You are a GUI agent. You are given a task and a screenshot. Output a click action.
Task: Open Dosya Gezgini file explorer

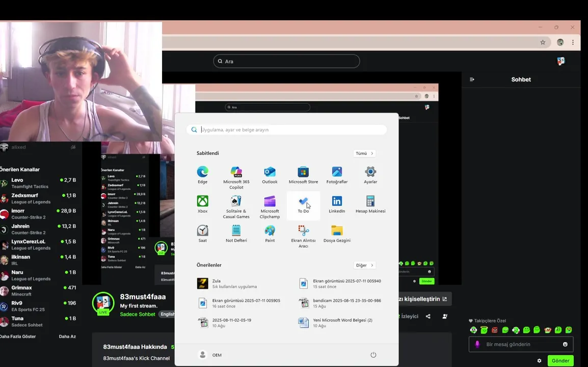[337, 234]
